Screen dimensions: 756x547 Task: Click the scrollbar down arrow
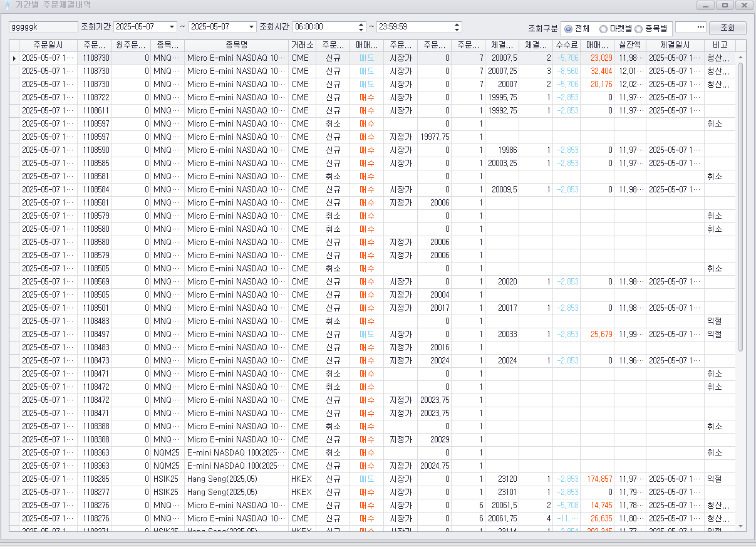click(741, 526)
